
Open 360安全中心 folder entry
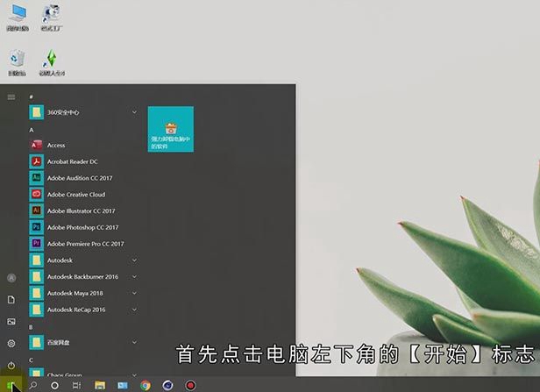pos(84,112)
